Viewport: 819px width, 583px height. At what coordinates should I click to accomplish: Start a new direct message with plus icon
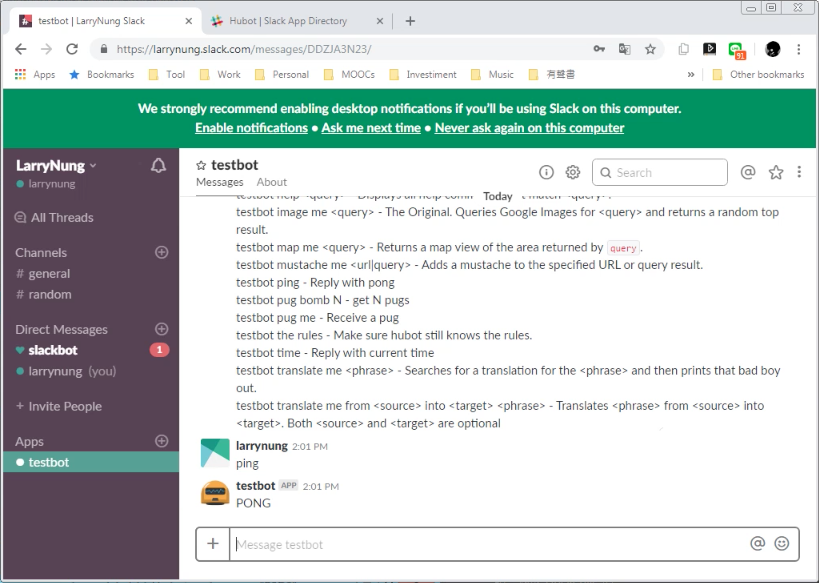162,329
